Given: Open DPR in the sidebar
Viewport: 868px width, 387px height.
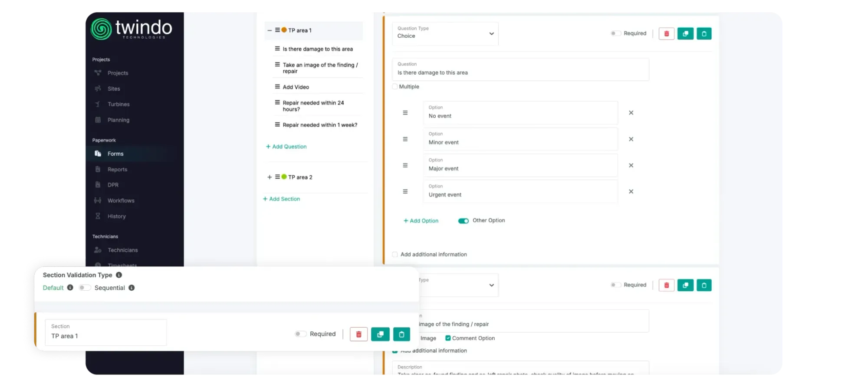Looking at the screenshot, I should pyautogui.click(x=113, y=185).
